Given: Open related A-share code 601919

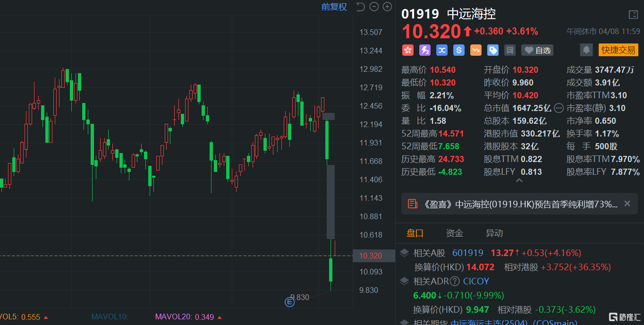Looking at the screenshot, I should (468, 253).
